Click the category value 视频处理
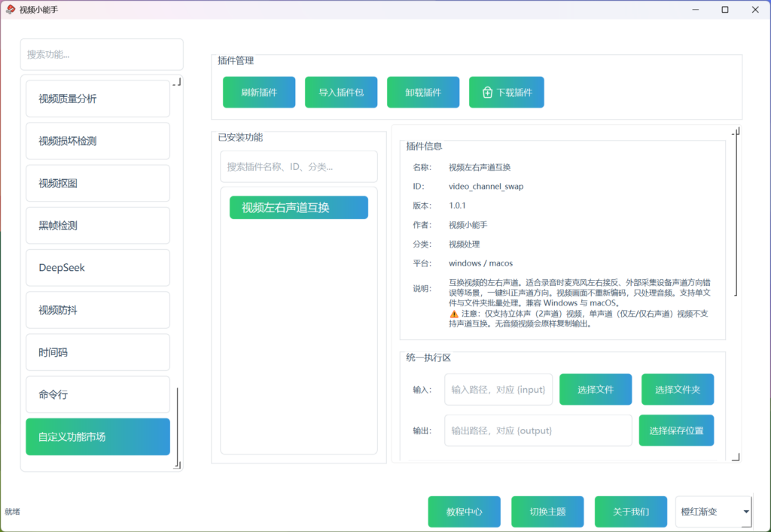Screen dimensions: 771x532 click(464, 244)
